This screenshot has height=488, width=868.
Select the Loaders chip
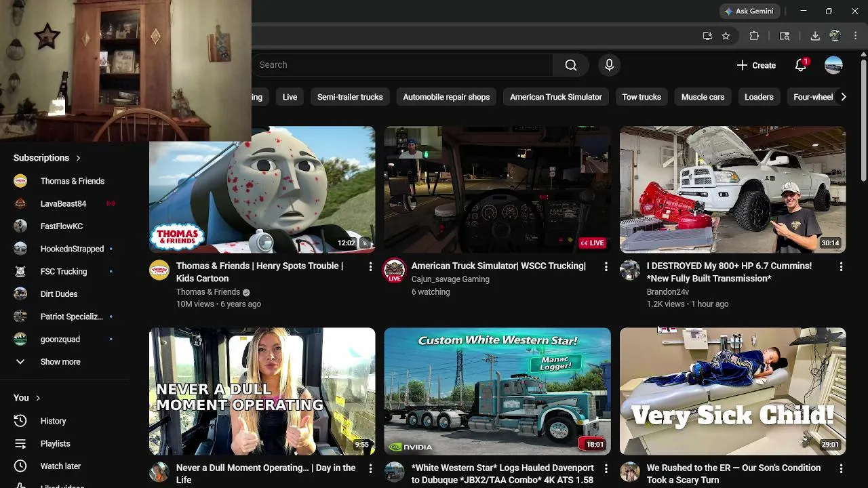pos(759,97)
